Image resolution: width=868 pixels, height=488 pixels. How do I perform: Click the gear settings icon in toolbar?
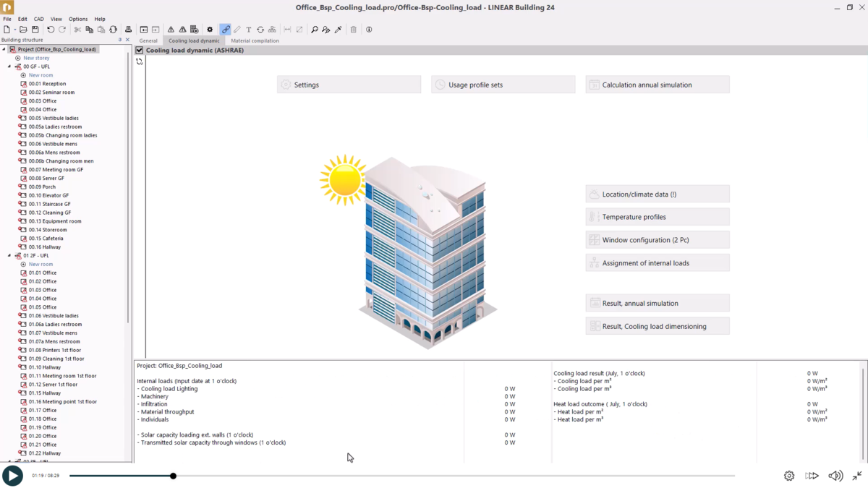click(210, 30)
